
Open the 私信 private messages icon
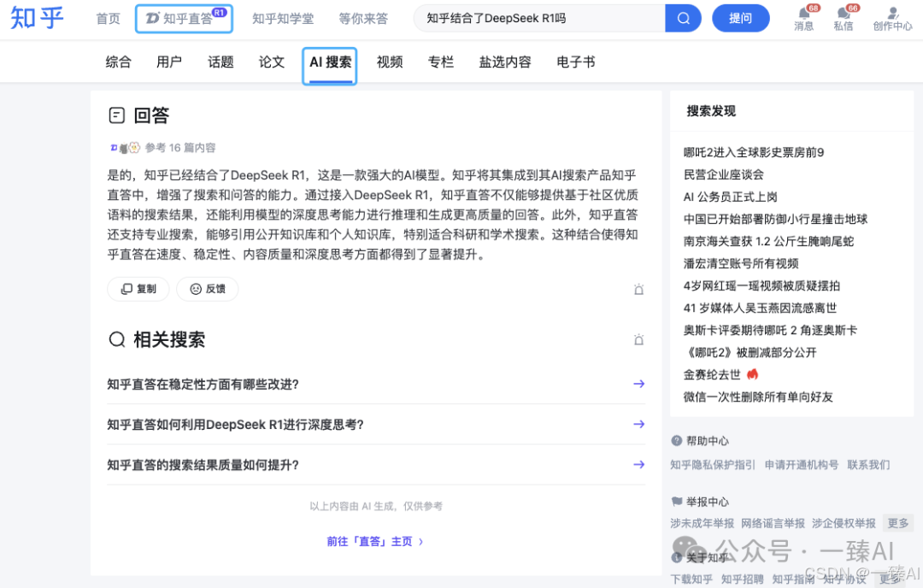844,14
